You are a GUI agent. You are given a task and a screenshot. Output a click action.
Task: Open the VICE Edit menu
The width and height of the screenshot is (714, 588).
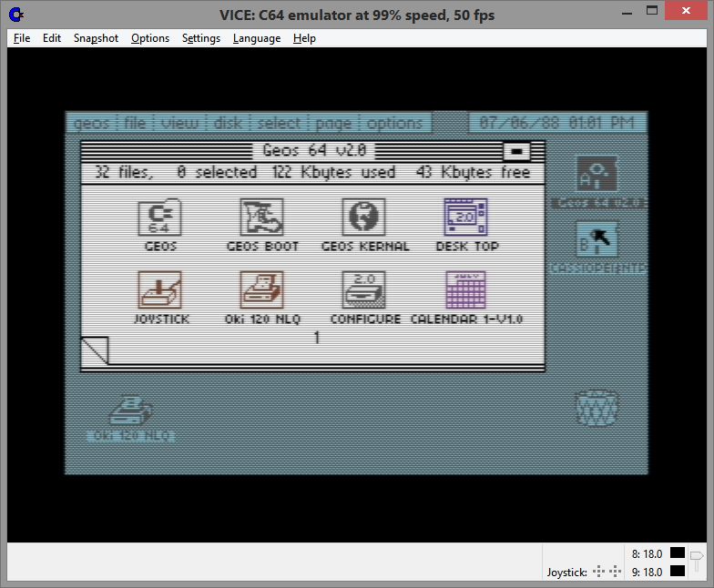(52, 38)
